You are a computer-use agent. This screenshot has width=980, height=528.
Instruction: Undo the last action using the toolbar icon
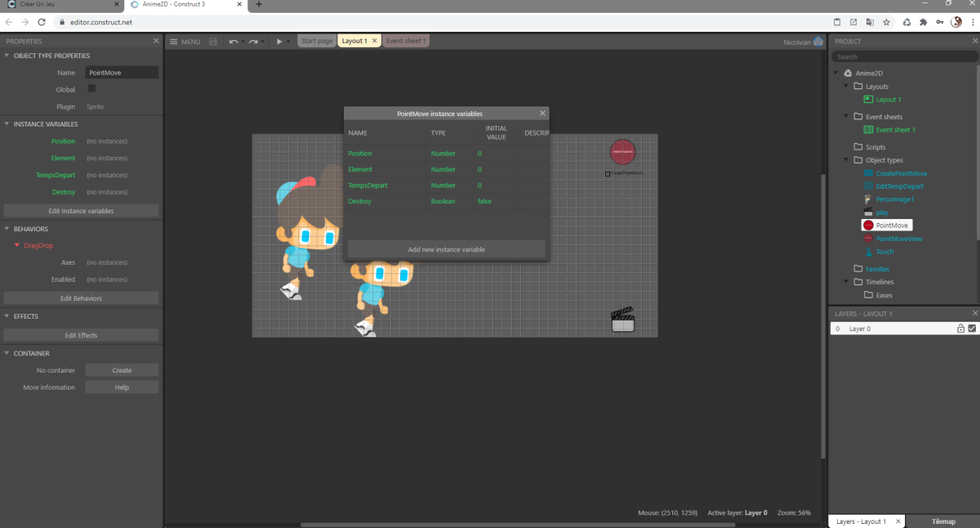234,40
